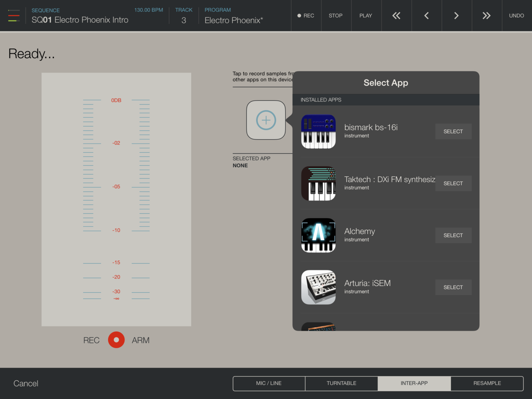Screen dimensions: 532x399
Task: Click Cancel in the bottom bar
Action: [x=26, y=383]
